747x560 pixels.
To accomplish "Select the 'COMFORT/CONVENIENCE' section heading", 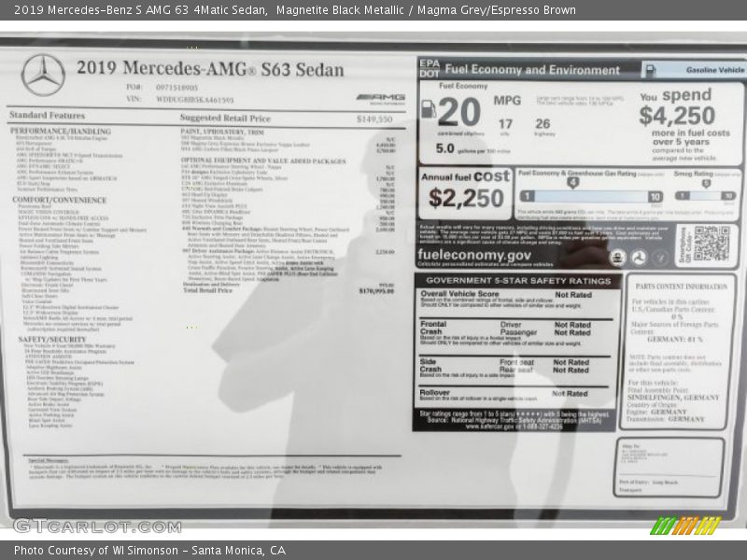I will pyautogui.click(x=60, y=200).
